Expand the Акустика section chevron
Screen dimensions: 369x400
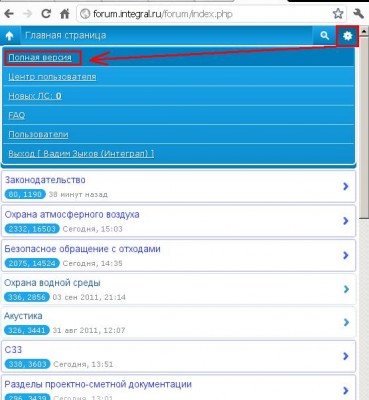pyautogui.click(x=346, y=322)
